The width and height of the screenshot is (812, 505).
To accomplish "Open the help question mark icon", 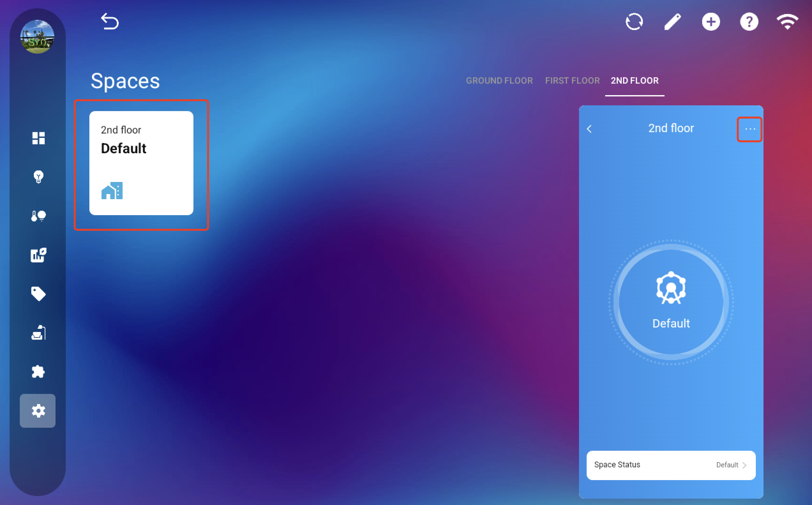I will click(749, 22).
